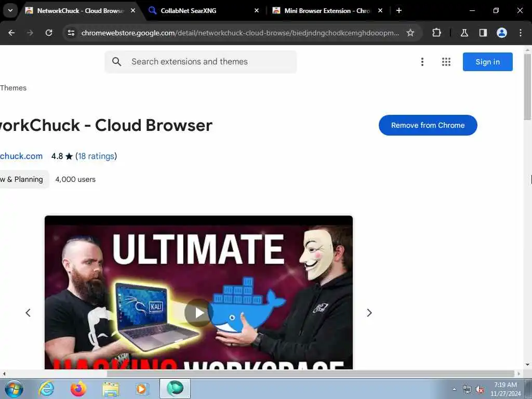Close the Mini Browser Extension tab
This screenshot has width=532, height=399.
(x=380, y=10)
